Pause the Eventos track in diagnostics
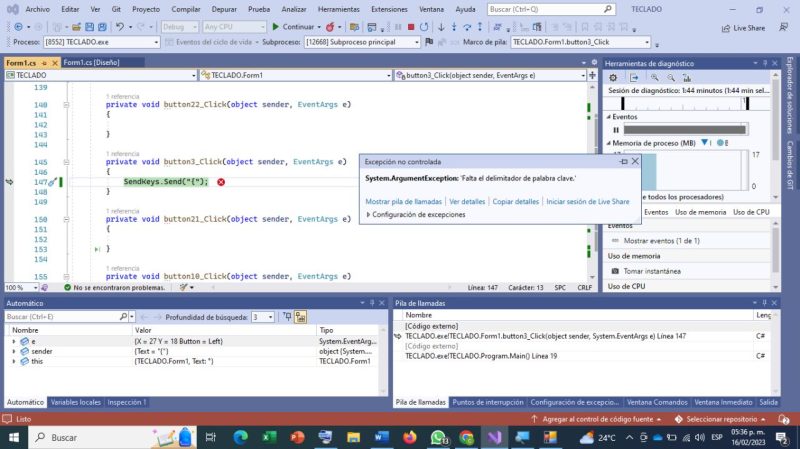 click(x=616, y=130)
